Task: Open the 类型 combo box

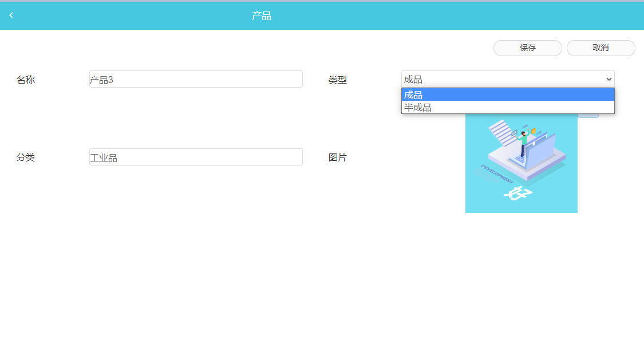Action: coord(508,79)
